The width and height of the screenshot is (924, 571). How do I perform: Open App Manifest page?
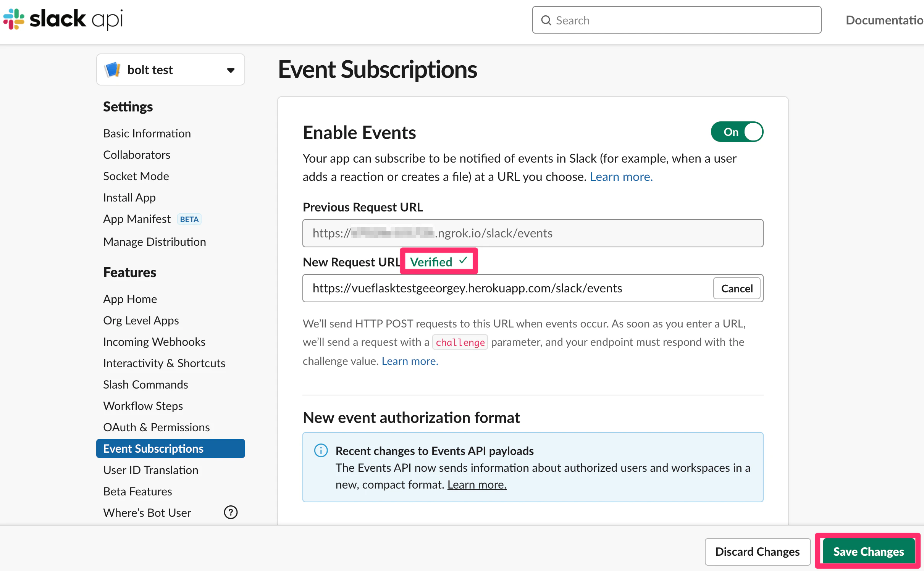click(x=137, y=219)
